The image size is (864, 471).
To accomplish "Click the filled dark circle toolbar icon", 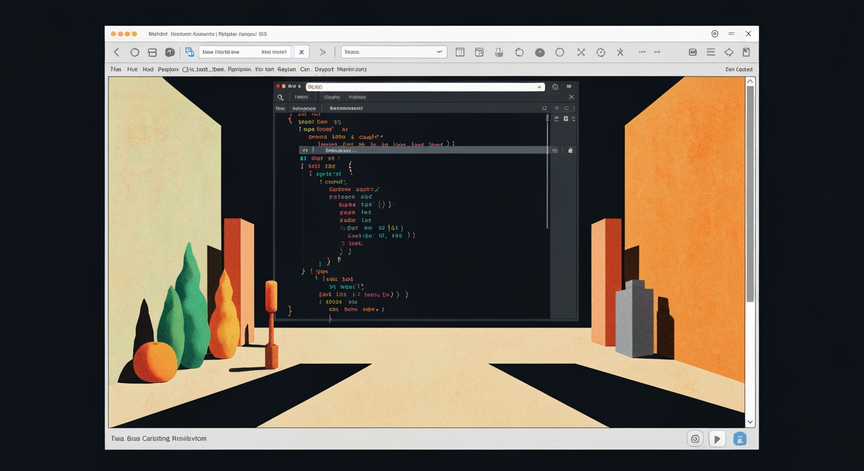I will [540, 52].
